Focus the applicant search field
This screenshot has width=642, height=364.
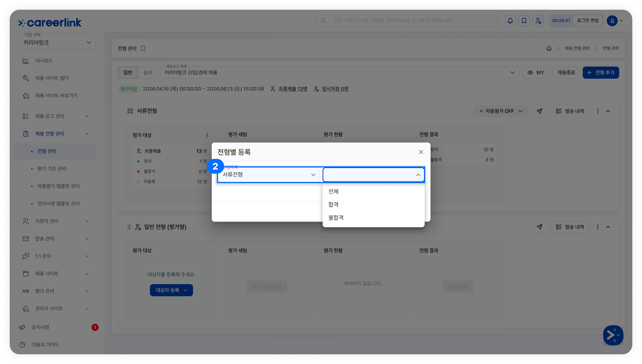(406, 20)
